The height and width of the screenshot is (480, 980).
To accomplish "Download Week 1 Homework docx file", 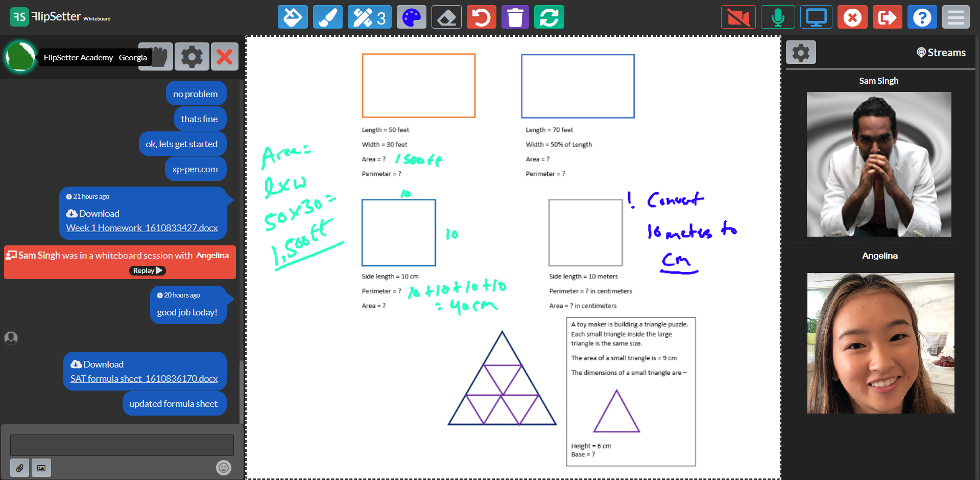I will (x=142, y=227).
